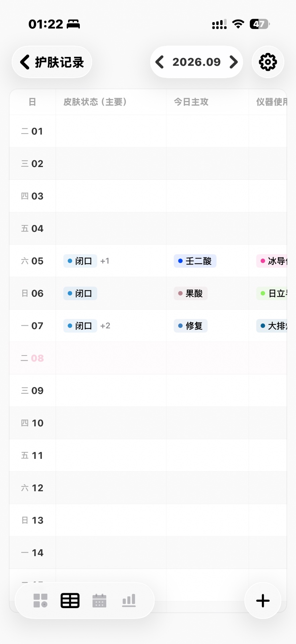Go back using 护肤记录 chevron
This screenshot has width=296, height=644.
click(52, 62)
